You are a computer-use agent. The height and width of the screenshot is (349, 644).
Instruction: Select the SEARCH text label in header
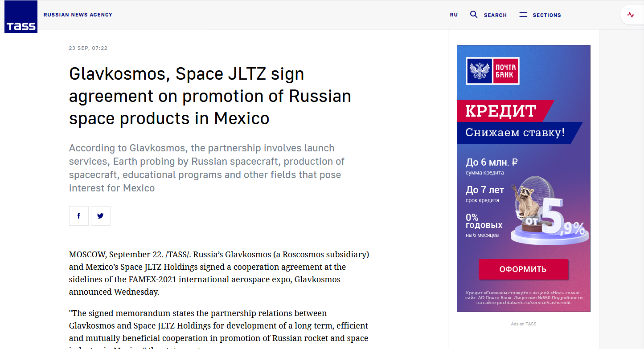[495, 15]
